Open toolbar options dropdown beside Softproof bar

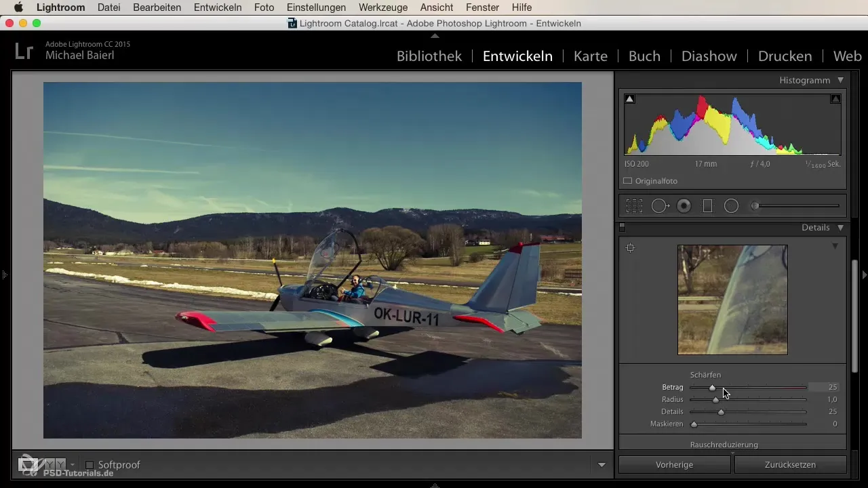pyautogui.click(x=601, y=465)
